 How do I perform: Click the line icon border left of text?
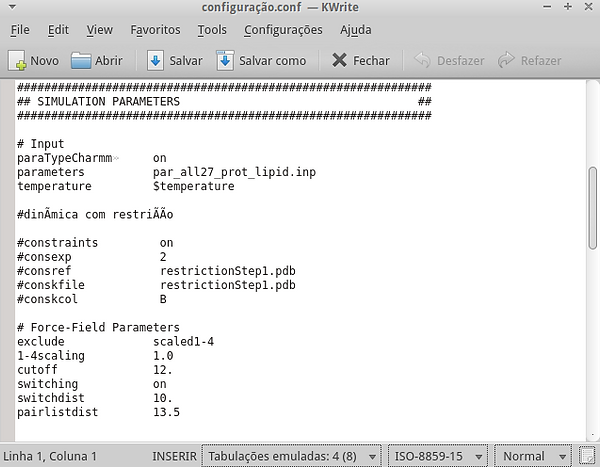click(x=7, y=260)
